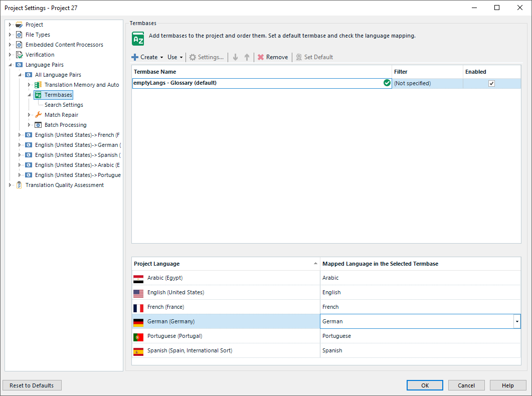
Task: Expand the Project tree node
Action: click(10, 25)
